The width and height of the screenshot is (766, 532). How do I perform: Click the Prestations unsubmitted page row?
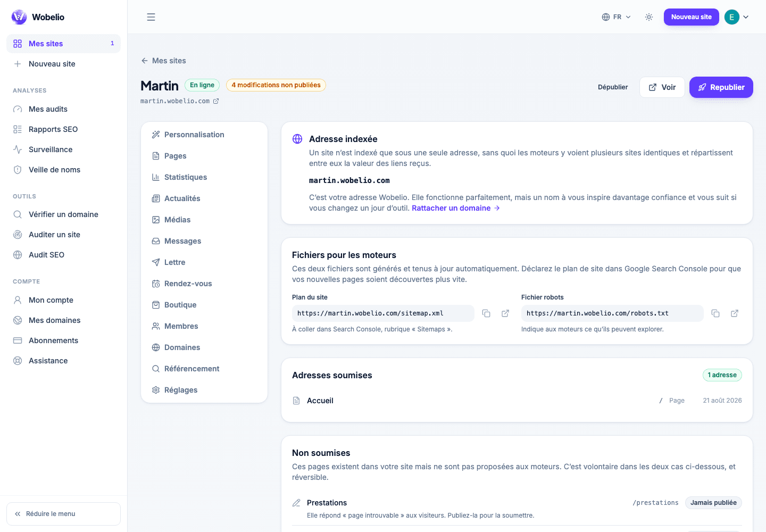[517, 509]
